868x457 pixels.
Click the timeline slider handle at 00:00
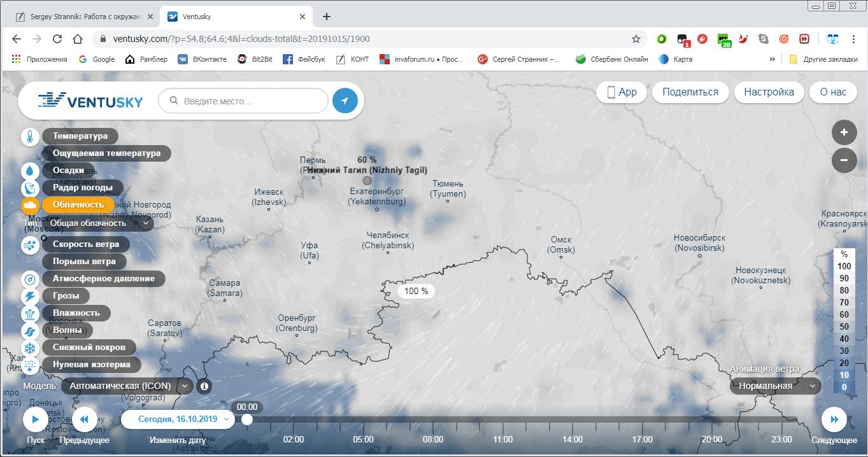pyautogui.click(x=247, y=419)
